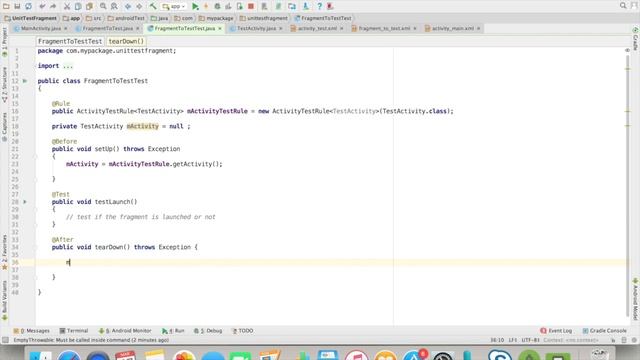640x360 pixels.
Task: Open the SDK Manager download icon
Action: 306,6
